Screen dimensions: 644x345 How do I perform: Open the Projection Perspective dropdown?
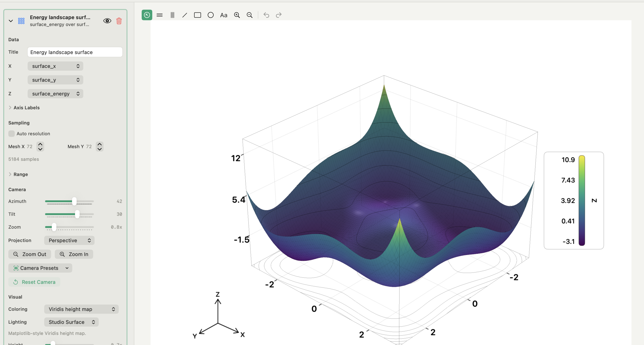coord(69,240)
